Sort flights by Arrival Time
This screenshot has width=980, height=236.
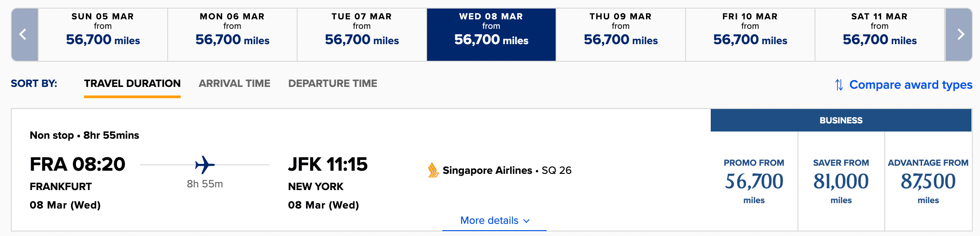(234, 84)
